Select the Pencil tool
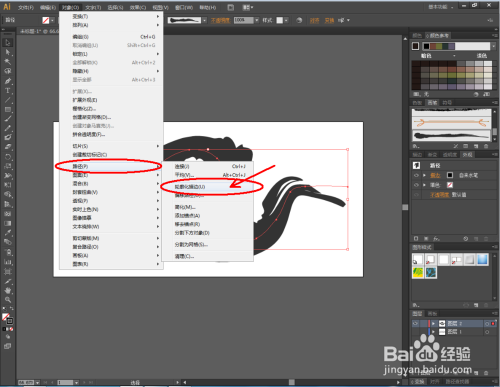 pyautogui.click(x=8, y=128)
